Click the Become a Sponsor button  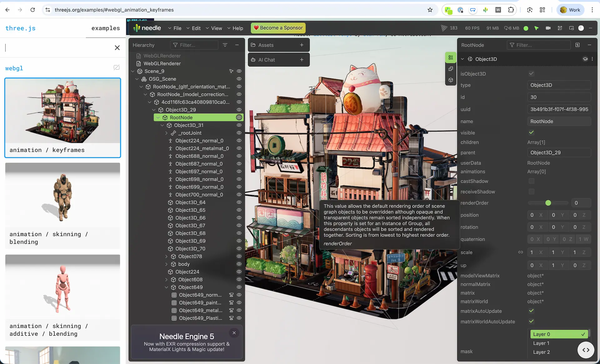[278, 28]
